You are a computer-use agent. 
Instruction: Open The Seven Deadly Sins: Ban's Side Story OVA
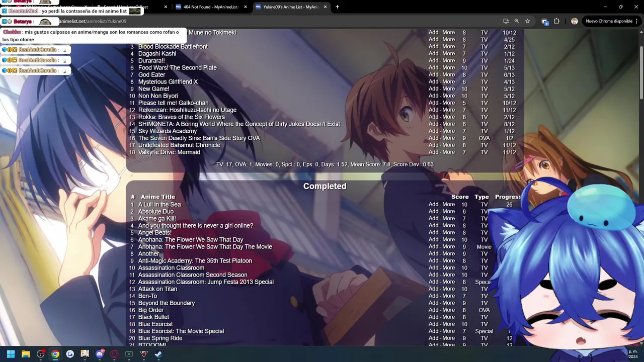click(x=199, y=138)
